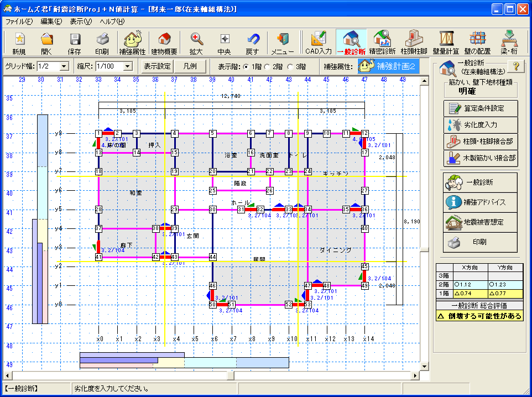532x397 pixels.
Task: Click the 表示設定 button
Action: pos(157,66)
